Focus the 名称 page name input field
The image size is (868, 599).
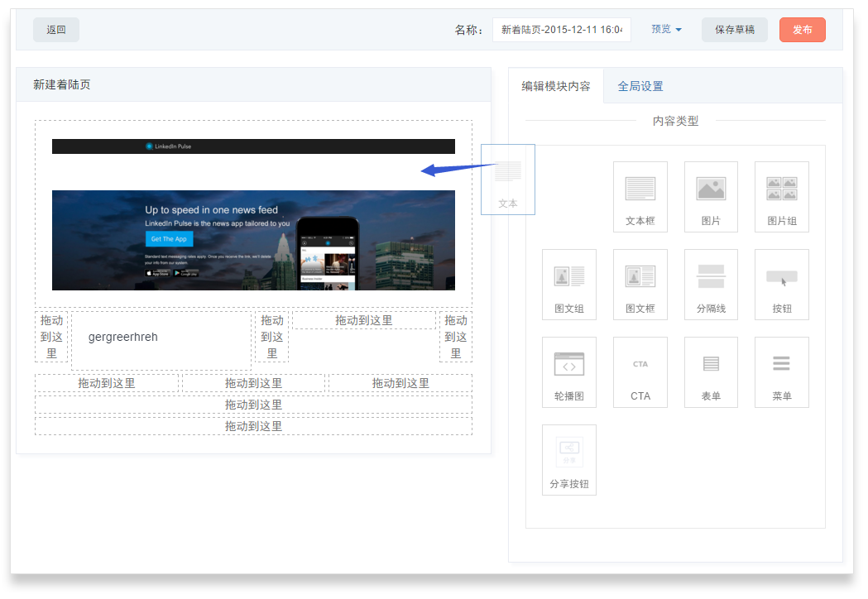click(561, 30)
